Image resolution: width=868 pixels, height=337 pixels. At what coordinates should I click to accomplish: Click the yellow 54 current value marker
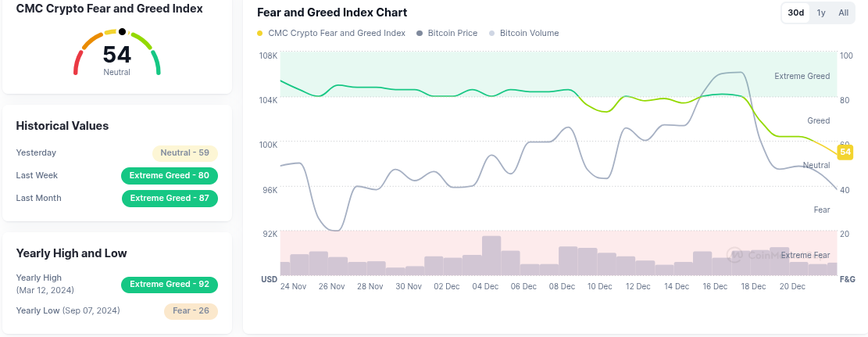click(845, 152)
